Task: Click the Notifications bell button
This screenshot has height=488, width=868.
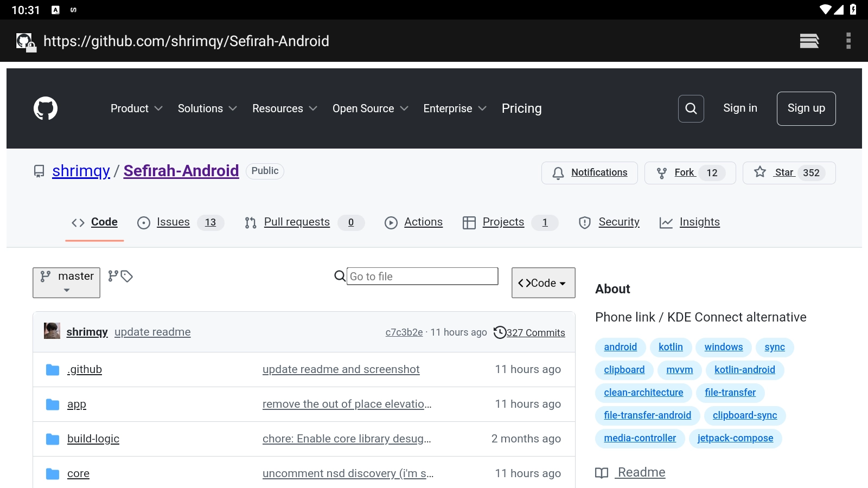Action: [589, 173]
